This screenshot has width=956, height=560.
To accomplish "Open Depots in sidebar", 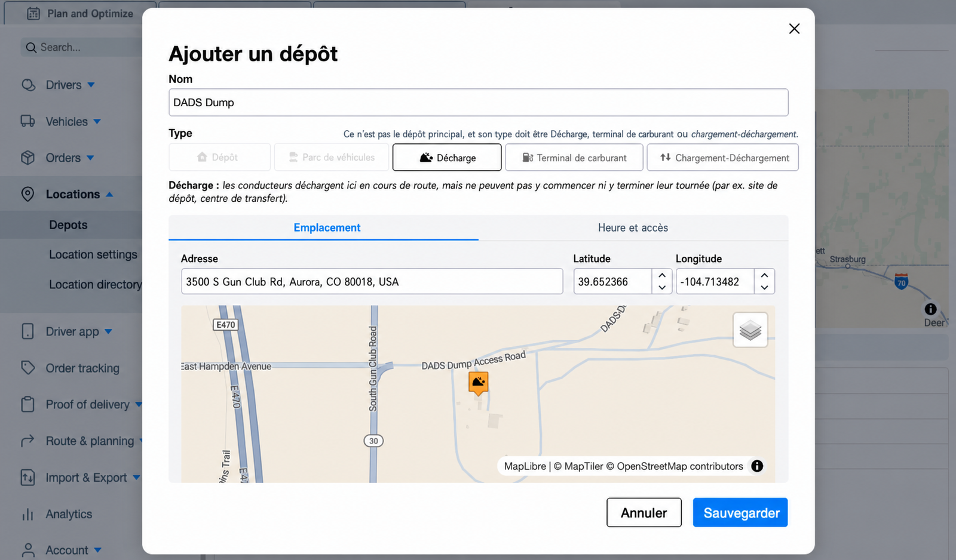I will pyautogui.click(x=68, y=225).
